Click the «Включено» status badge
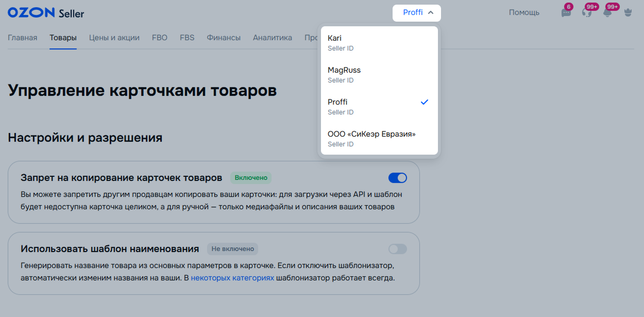This screenshot has height=317, width=644. [251, 178]
